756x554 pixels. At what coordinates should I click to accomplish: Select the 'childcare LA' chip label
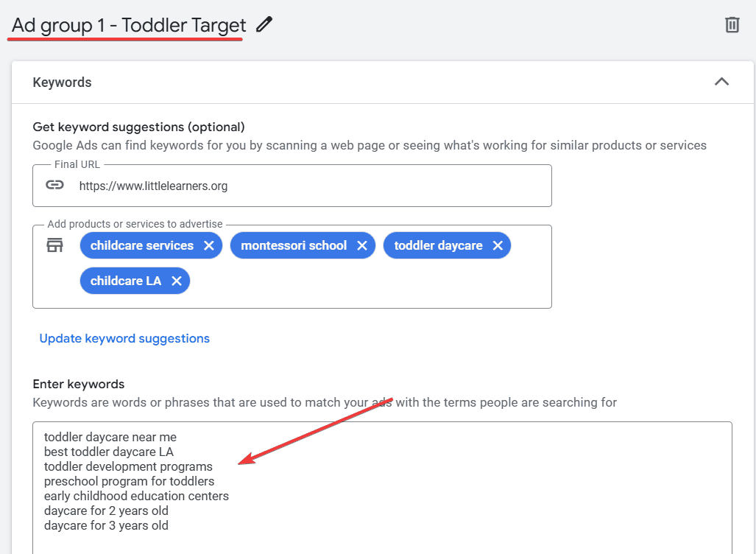126,281
